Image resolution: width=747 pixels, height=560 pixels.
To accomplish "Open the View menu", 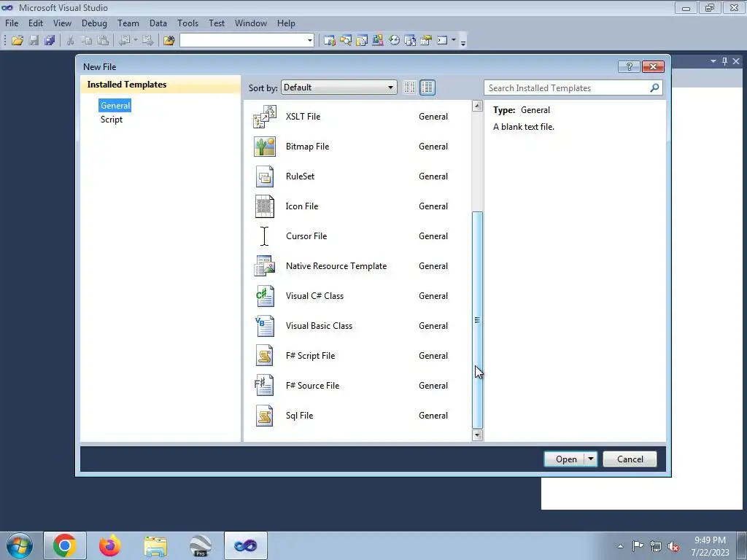I will coord(63,23).
